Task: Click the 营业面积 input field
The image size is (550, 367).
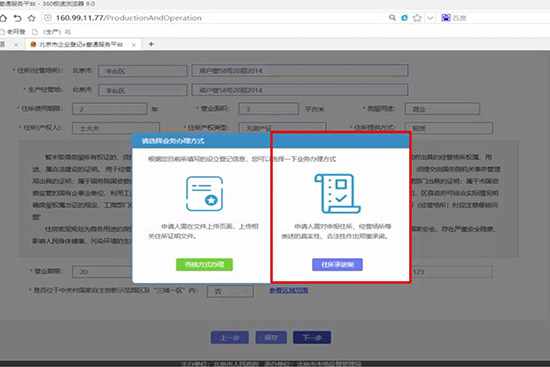Action: click(269, 109)
